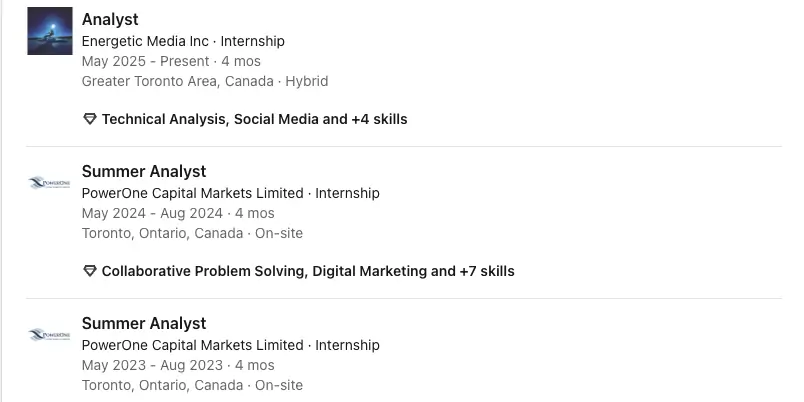Viewport: 804px width, 402px height.
Task: Click PowerOne Capital Markets Limited above May 2024
Action: coord(192,193)
